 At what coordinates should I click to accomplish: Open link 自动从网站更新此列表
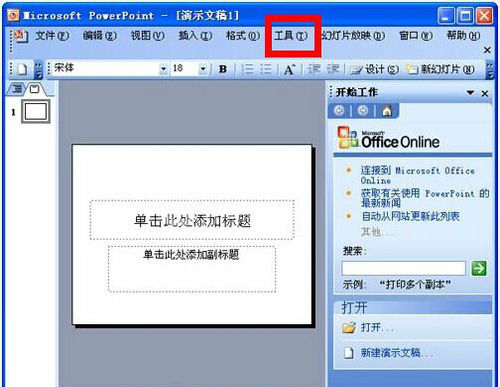(x=411, y=216)
